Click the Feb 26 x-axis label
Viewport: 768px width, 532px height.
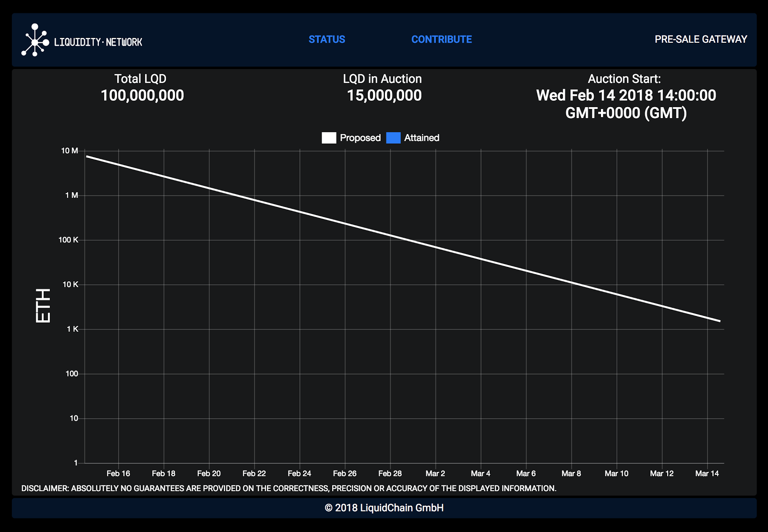[x=345, y=473]
